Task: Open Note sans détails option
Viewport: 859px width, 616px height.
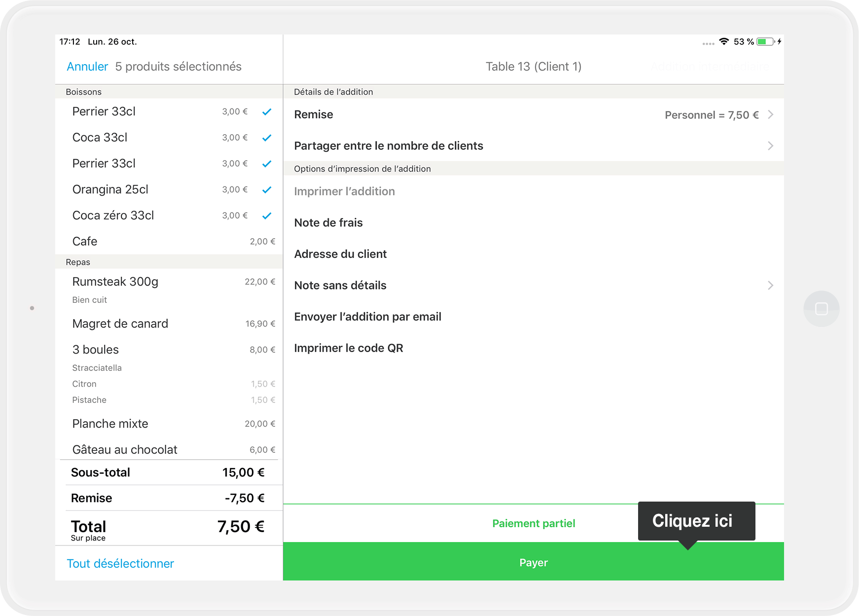Action: pos(534,285)
